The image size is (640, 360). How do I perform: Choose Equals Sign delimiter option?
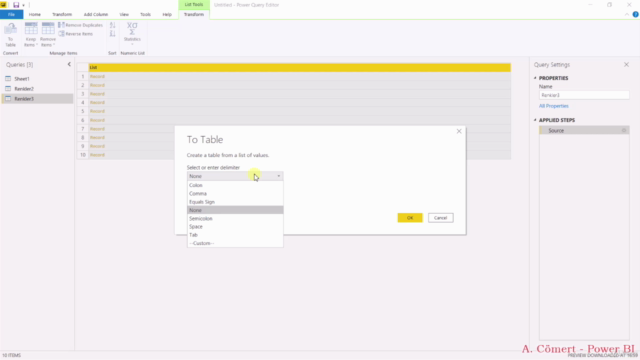tap(235, 202)
